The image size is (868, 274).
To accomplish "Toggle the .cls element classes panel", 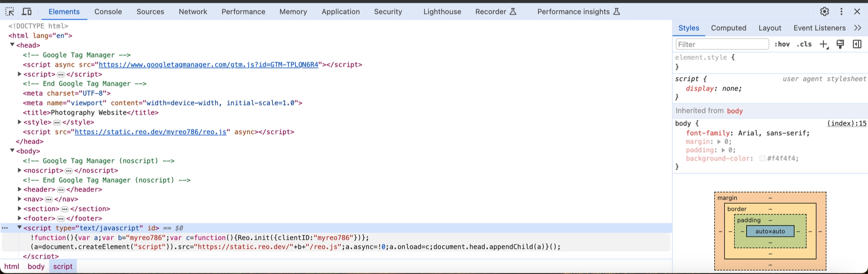I will point(804,44).
